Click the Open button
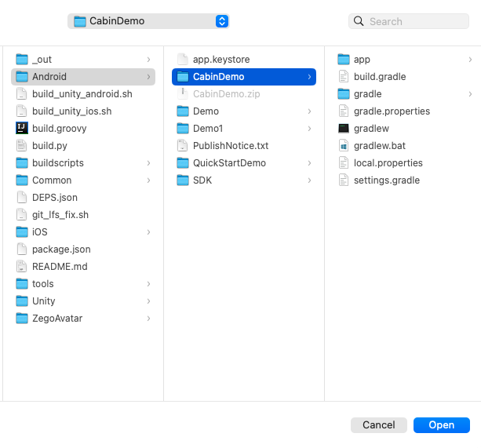 [441, 425]
